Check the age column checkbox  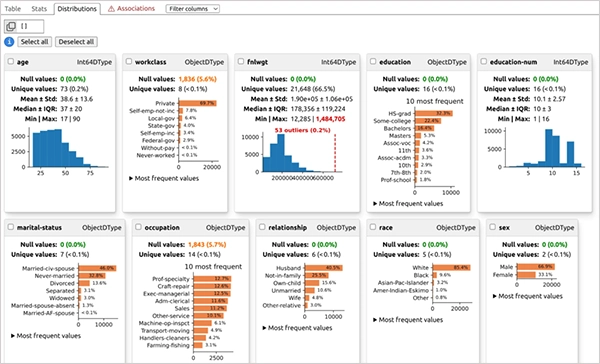[x=11, y=61]
